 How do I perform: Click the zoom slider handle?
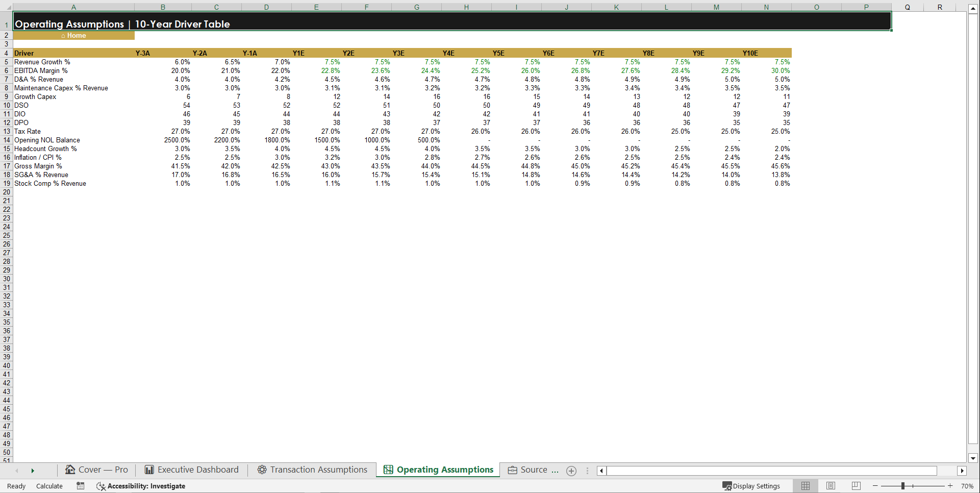(x=902, y=486)
